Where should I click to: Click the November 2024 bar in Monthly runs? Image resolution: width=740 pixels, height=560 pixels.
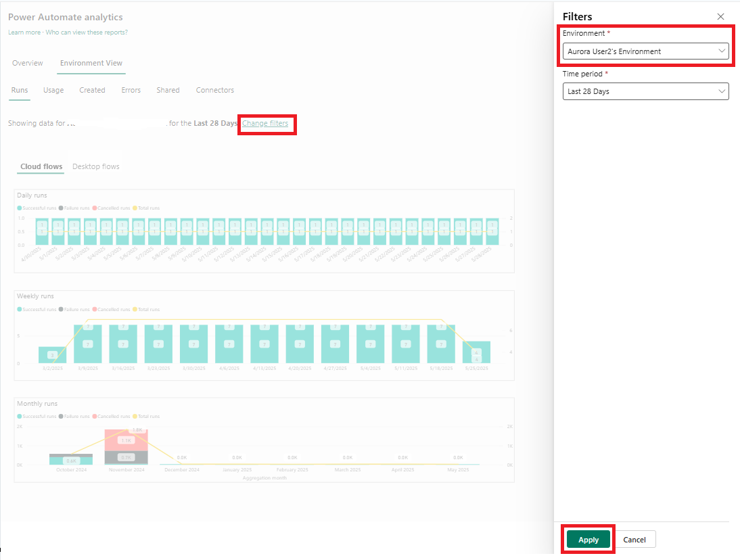pos(126,446)
